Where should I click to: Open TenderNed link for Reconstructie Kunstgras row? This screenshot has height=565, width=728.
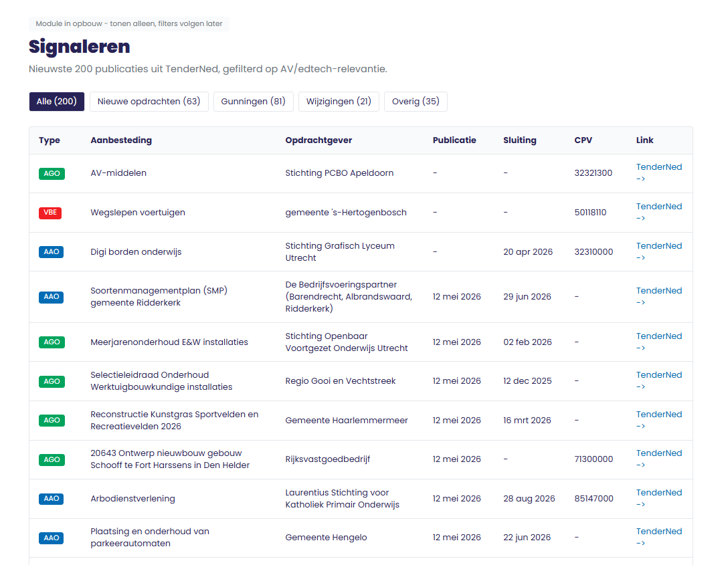pos(659,420)
